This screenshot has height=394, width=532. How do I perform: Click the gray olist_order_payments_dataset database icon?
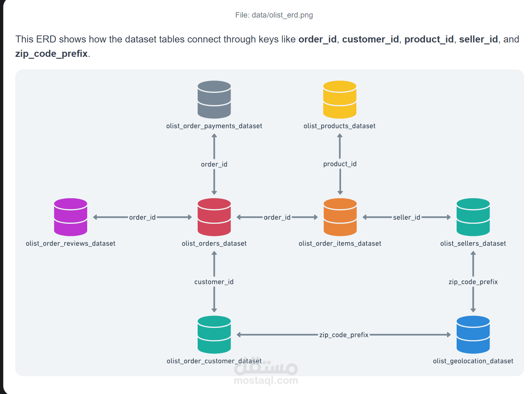point(214,99)
